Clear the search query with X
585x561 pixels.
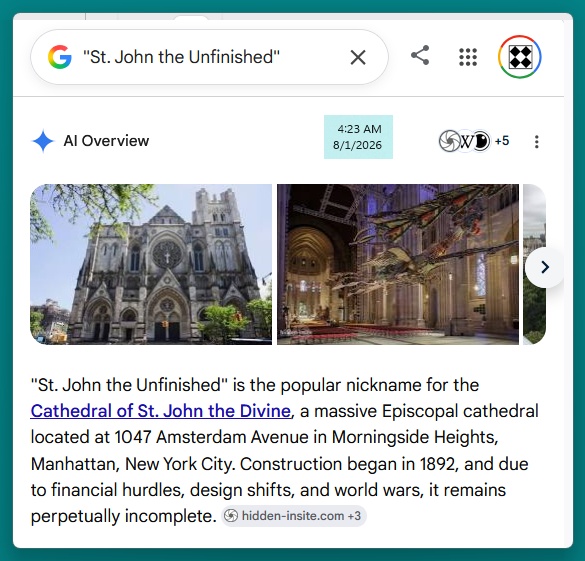pos(358,57)
